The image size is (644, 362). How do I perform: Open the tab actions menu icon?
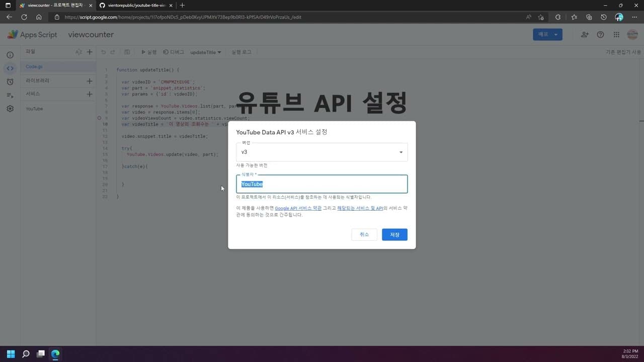point(8,5)
